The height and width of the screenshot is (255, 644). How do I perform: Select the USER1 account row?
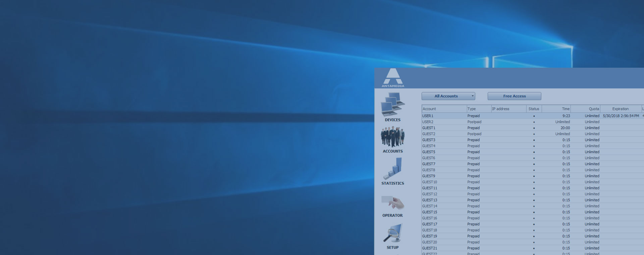pyautogui.click(x=533, y=116)
